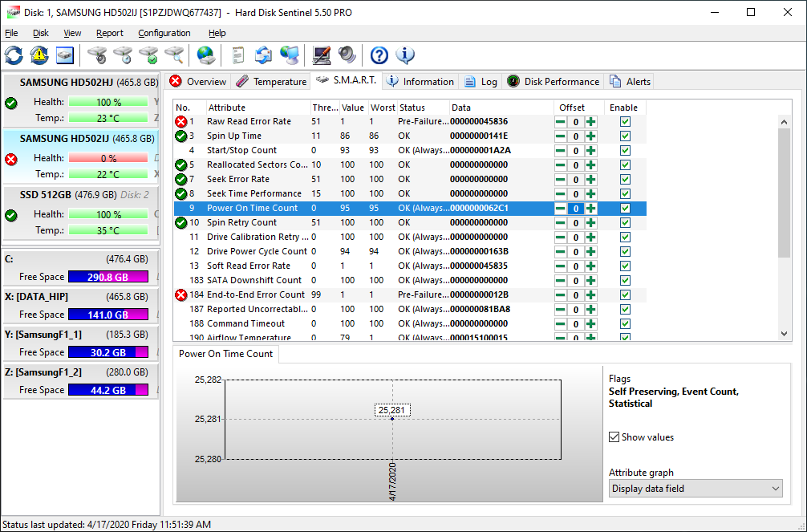Viewport: 807px width, 532px height.
Task: Switch to the Log tab
Action: point(481,82)
